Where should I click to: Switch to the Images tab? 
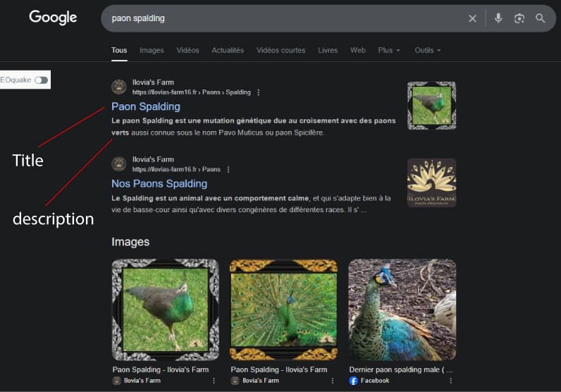coord(152,51)
